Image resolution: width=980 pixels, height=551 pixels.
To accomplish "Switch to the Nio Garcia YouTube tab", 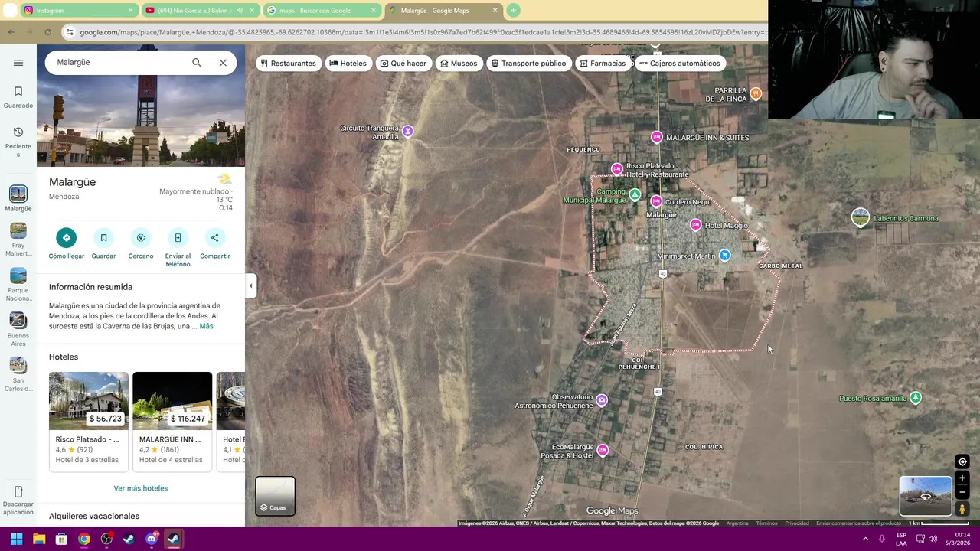I will tap(199, 11).
